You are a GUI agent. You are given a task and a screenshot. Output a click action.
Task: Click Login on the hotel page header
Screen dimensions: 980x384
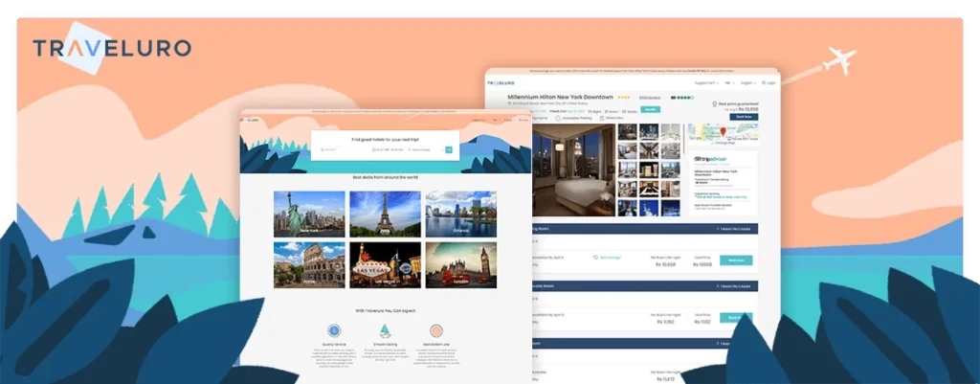pos(768,82)
